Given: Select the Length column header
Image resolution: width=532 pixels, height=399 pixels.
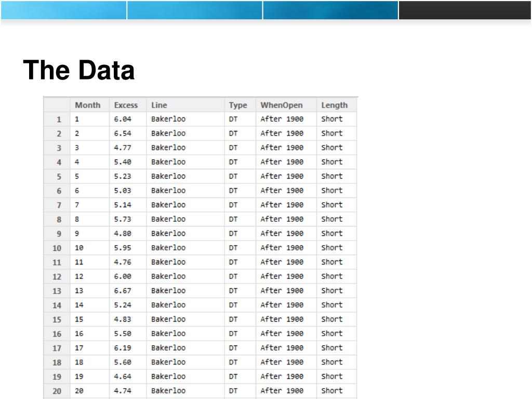Looking at the screenshot, I should (336, 105).
